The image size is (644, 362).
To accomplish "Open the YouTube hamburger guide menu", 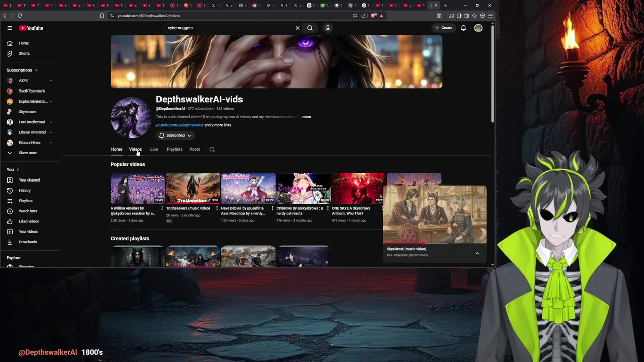I will pyautogui.click(x=10, y=28).
